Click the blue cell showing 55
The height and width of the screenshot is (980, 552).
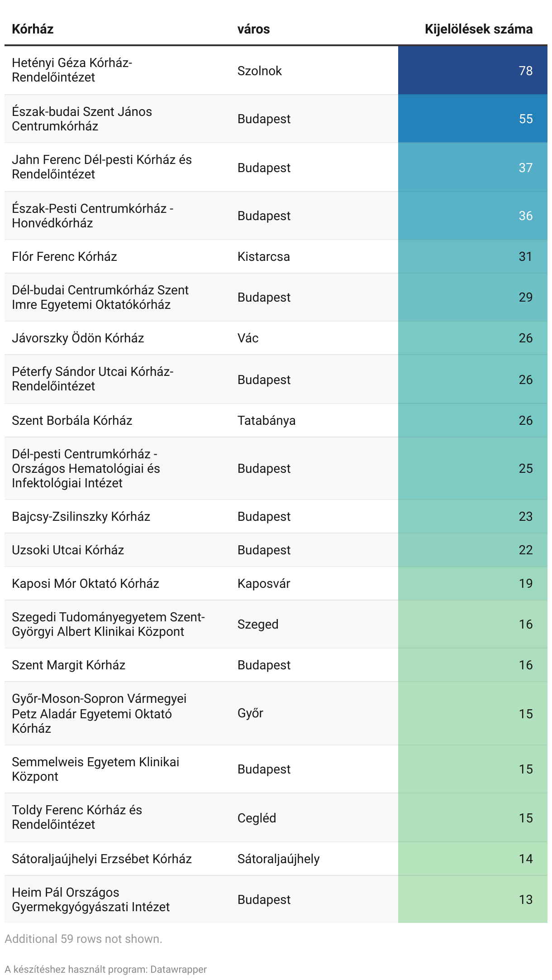472,119
